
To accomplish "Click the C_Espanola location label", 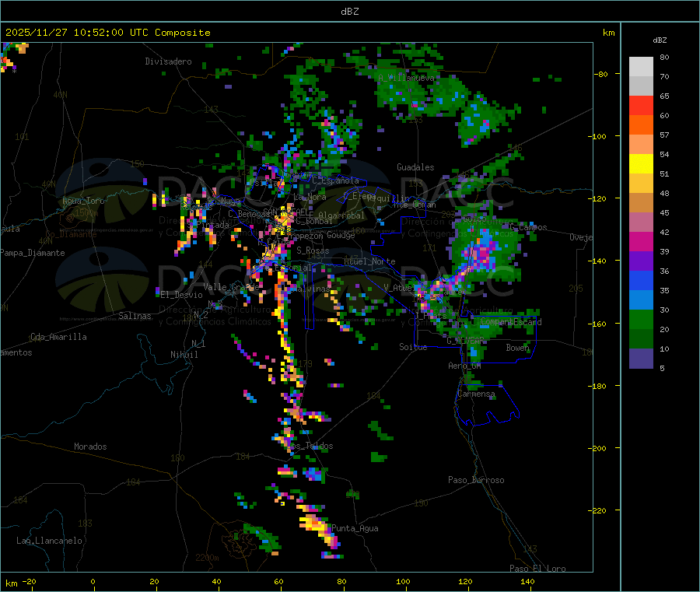I will point(335,180).
